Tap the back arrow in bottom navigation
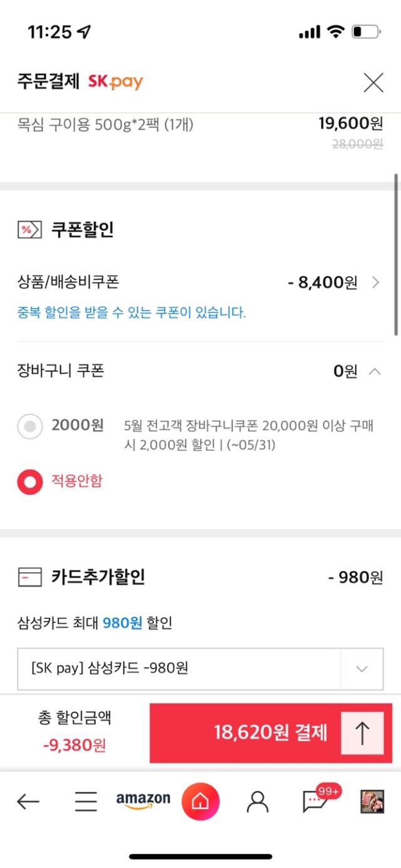The image size is (401, 868). [28, 801]
